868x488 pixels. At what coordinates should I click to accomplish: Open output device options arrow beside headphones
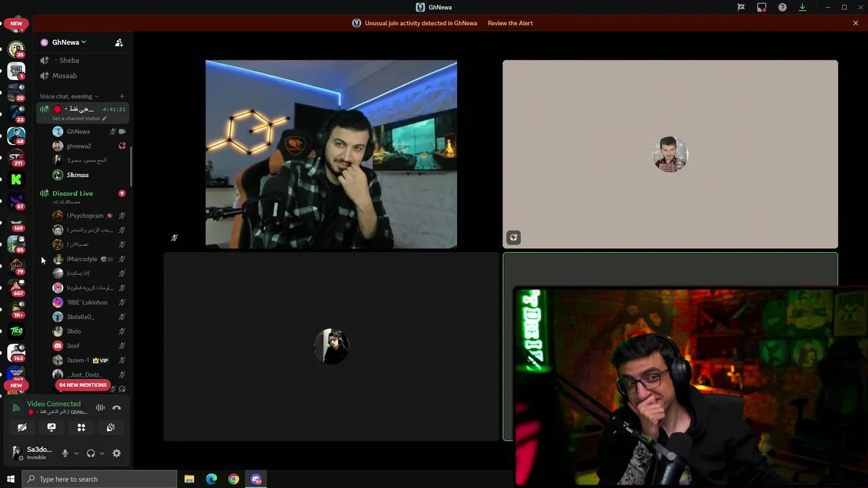pyautogui.click(x=102, y=453)
